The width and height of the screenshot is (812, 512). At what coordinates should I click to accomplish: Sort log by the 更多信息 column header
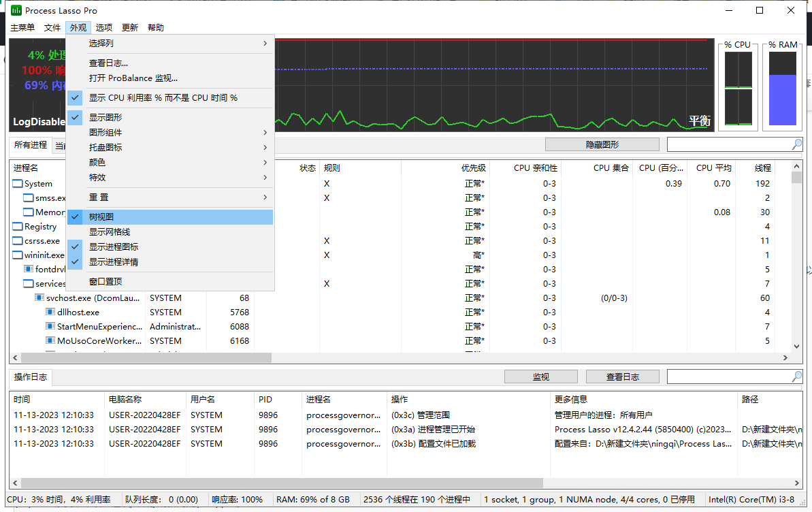click(x=644, y=400)
